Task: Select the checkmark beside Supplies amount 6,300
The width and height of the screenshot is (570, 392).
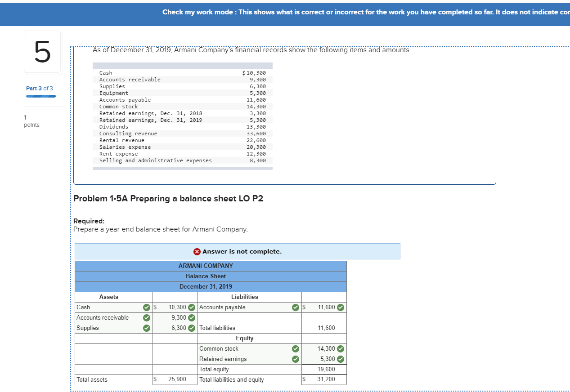Action: point(191,328)
